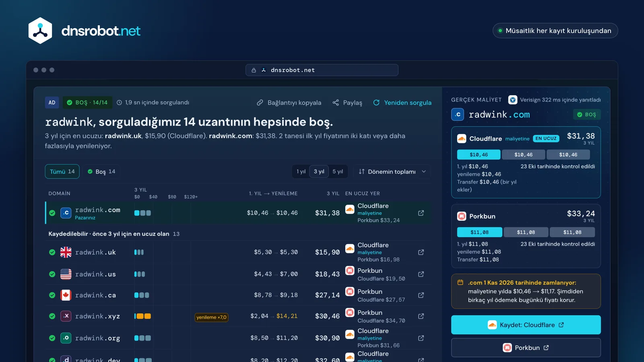Click the yenileme ×7,0 warning badge
The width and height of the screenshot is (644, 362).
click(x=211, y=317)
